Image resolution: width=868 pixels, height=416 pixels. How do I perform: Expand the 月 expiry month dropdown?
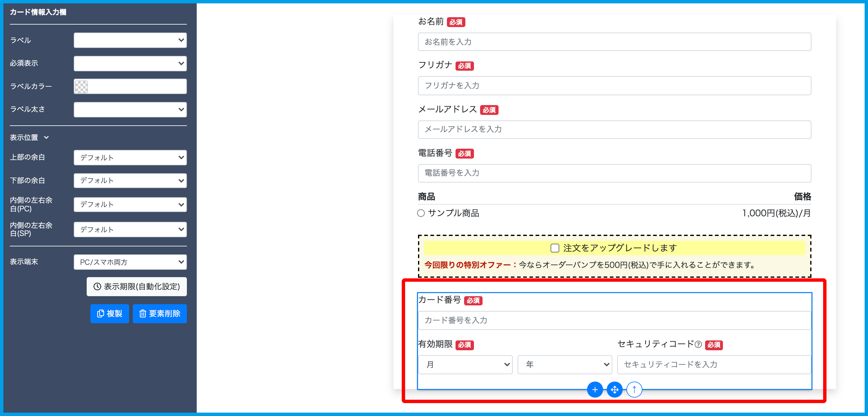click(465, 364)
